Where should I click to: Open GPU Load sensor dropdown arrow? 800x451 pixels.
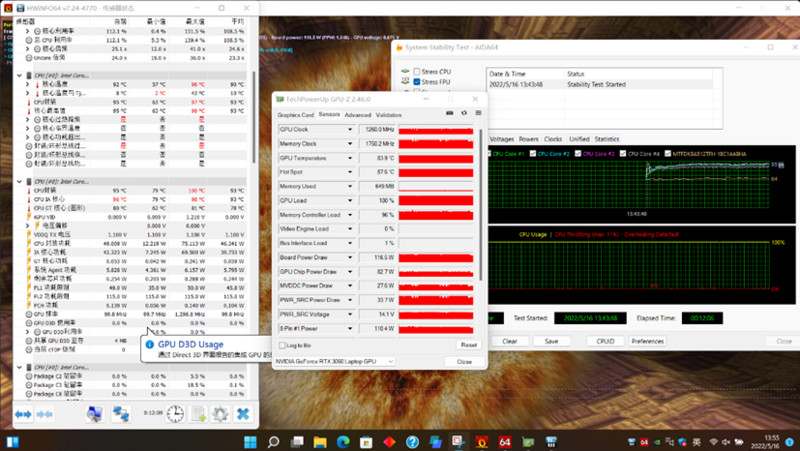pos(350,201)
